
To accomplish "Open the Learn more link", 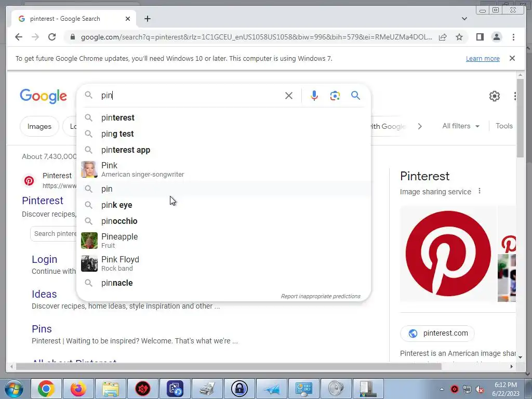I will tap(483, 58).
